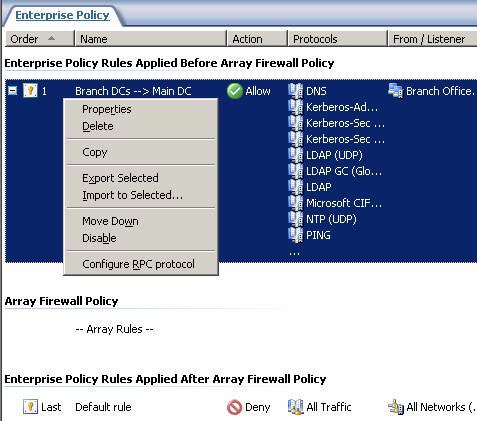The height and width of the screenshot is (421, 477).
Task: Click the 'NTP (UDP)' protocol text
Action: pyautogui.click(x=331, y=219)
